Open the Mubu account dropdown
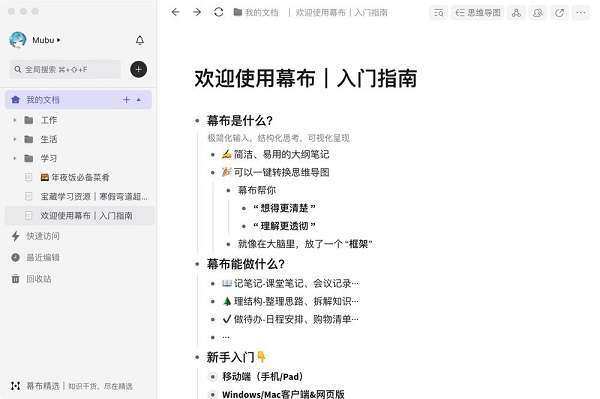The image size is (600, 399). pos(46,40)
